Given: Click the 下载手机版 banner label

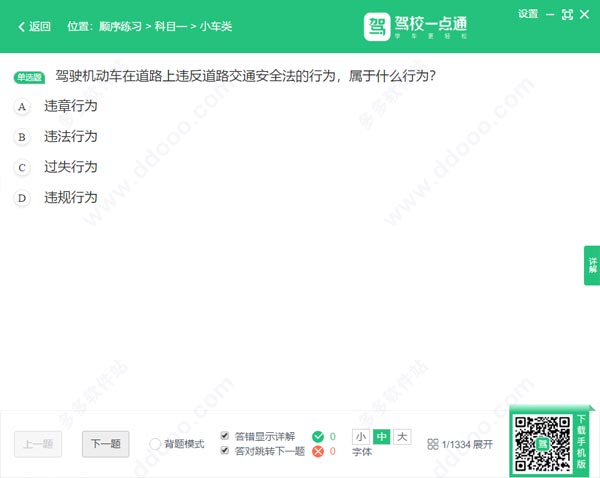Looking at the screenshot, I should coord(582,441).
